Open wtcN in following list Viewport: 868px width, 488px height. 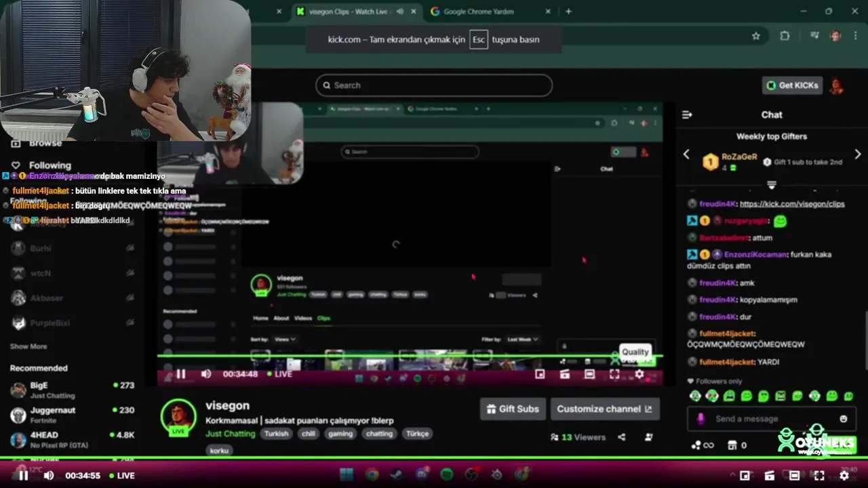tap(73, 273)
